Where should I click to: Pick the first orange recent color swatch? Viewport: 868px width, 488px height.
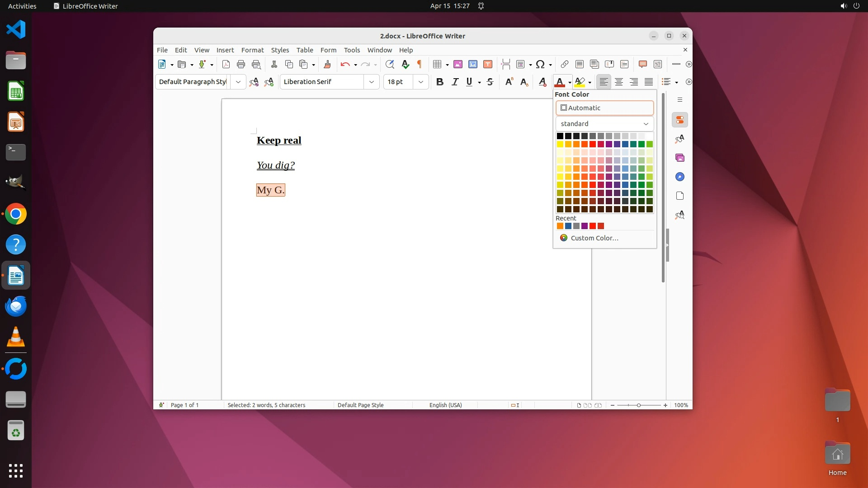coord(560,226)
